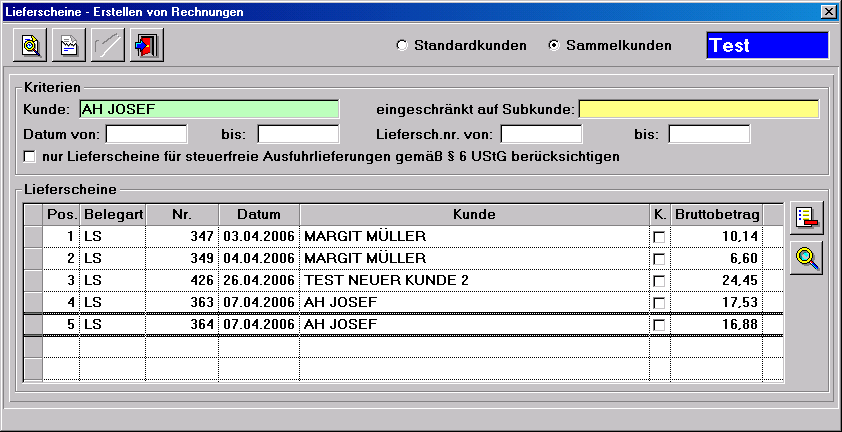Viewport: 842px width, 432px height.
Task: Click the Liefersch.nr. bis input field
Action: [709, 134]
